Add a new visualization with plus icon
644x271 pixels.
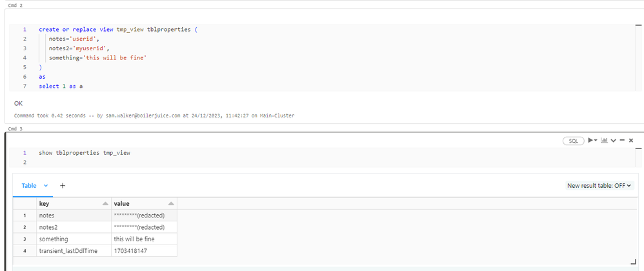click(63, 186)
